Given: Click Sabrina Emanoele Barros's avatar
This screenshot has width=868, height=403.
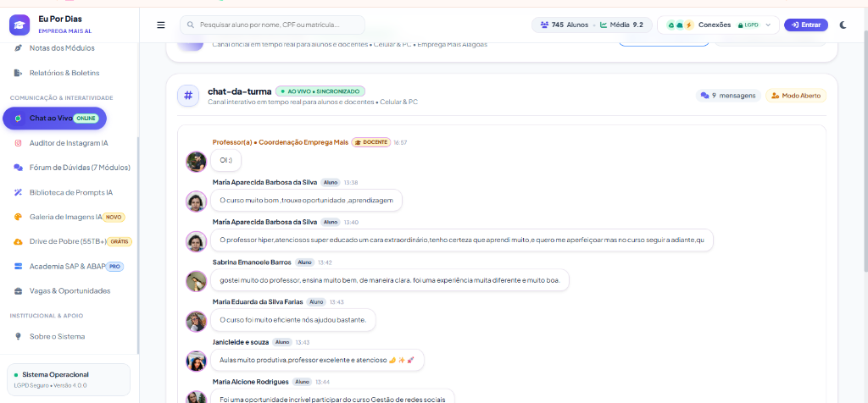Looking at the screenshot, I should click(196, 281).
